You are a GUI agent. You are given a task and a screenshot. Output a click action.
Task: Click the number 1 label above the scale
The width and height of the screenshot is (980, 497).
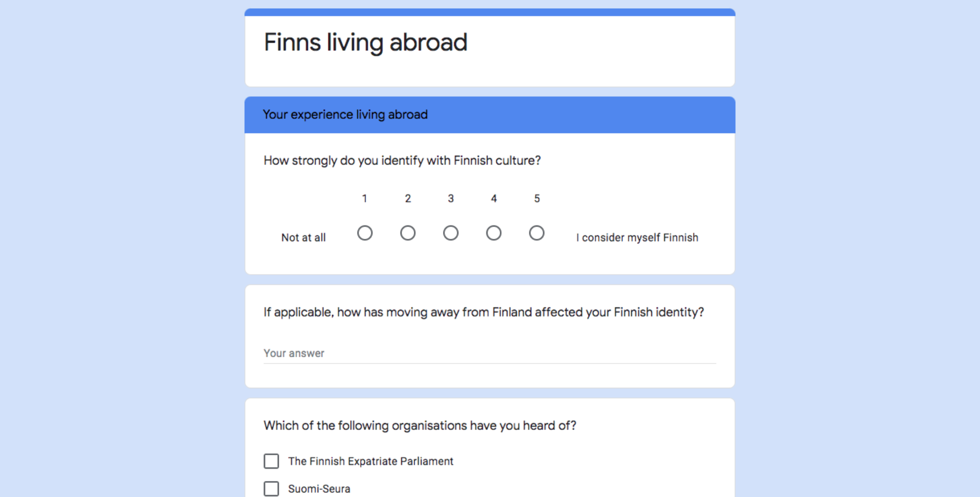pyautogui.click(x=365, y=199)
